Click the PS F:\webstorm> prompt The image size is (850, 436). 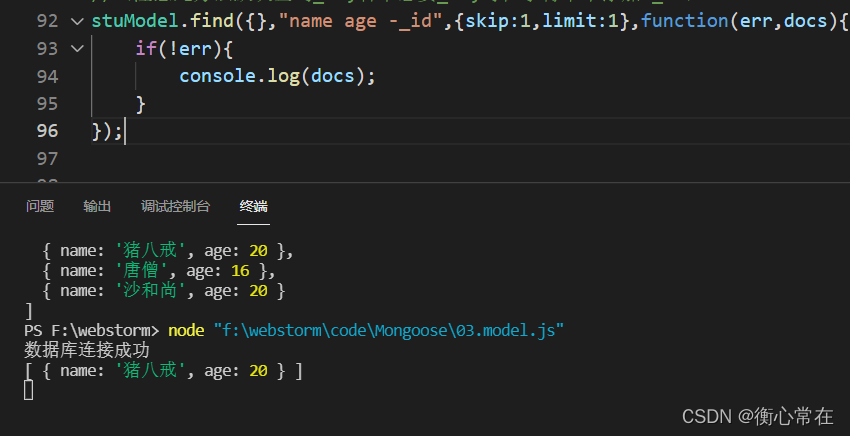[92, 330]
